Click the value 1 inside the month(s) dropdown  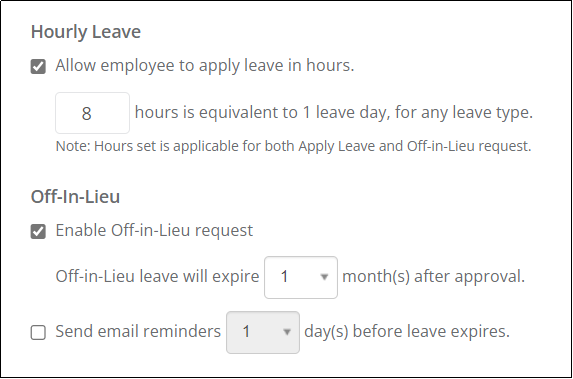tap(284, 277)
